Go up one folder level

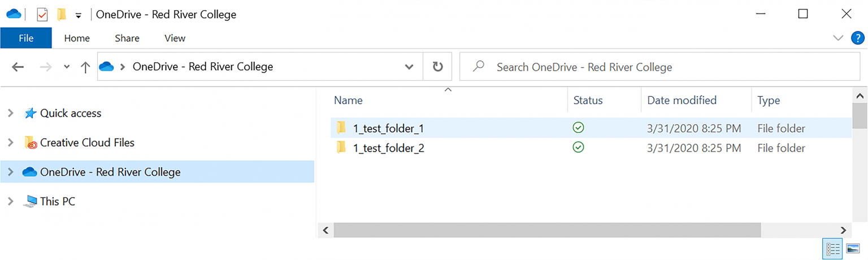pyautogui.click(x=85, y=67)
